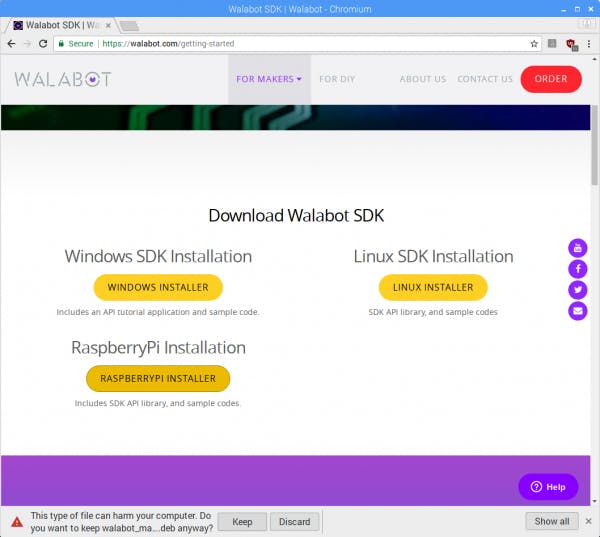
Task: Click 'Windows SDK Installation' heading text
Action: tap(158, 256)
